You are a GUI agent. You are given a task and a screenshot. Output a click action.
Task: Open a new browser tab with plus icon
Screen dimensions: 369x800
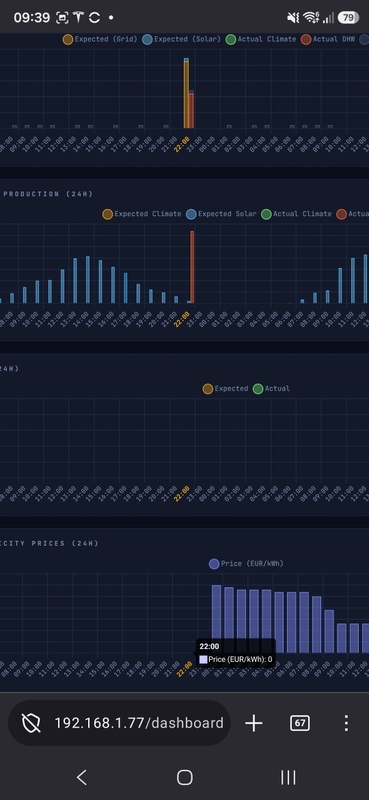[x=254, y=723]
